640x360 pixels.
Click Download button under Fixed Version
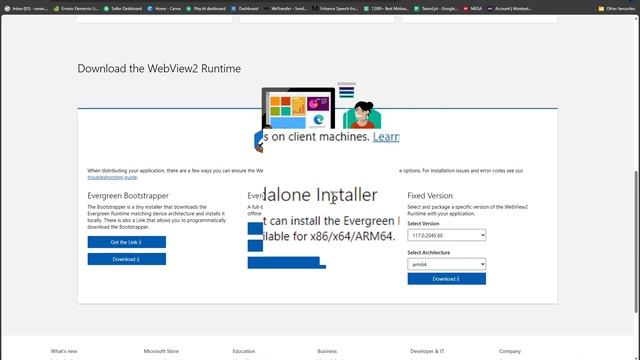click(447, 279)
